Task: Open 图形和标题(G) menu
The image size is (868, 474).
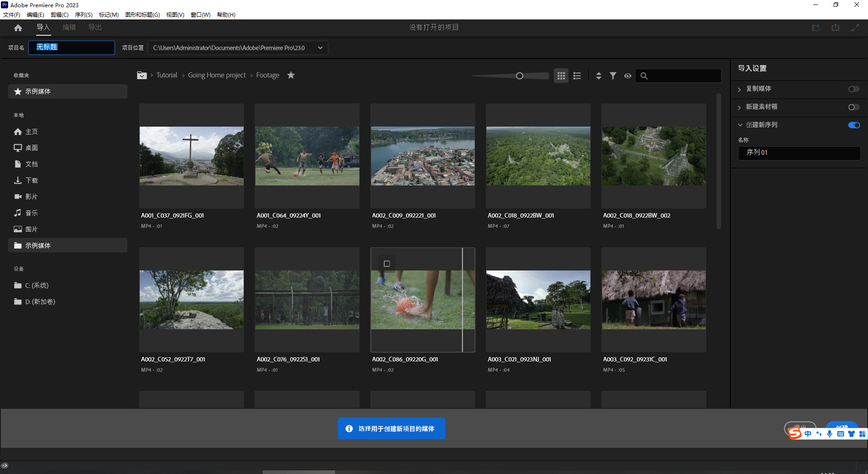Action: click(142, 15)
